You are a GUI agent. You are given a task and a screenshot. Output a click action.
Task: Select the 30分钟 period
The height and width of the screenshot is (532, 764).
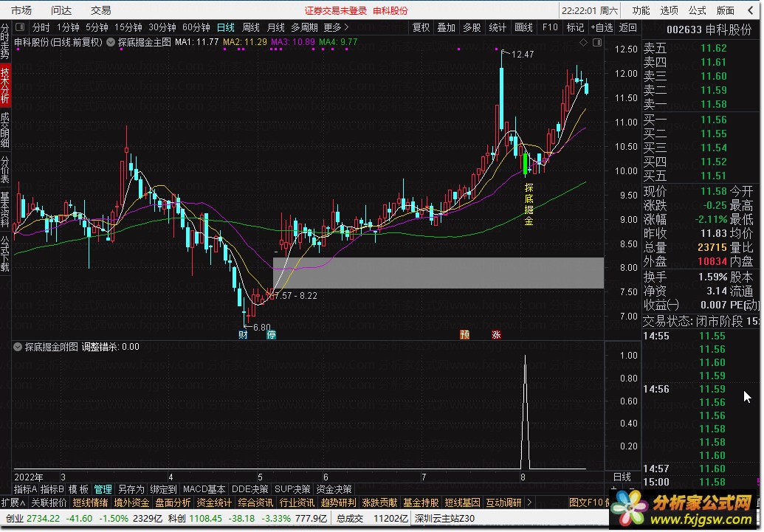click(162, 27)
